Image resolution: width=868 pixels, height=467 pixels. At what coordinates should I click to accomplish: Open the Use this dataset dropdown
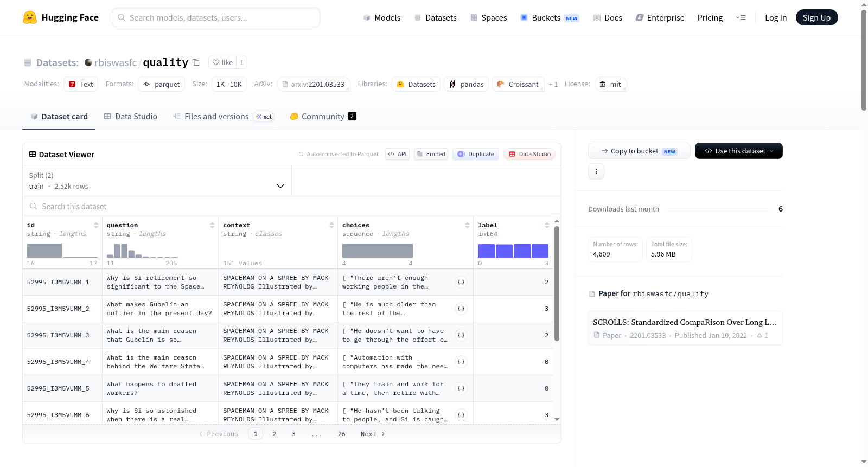tap(738, 151)
